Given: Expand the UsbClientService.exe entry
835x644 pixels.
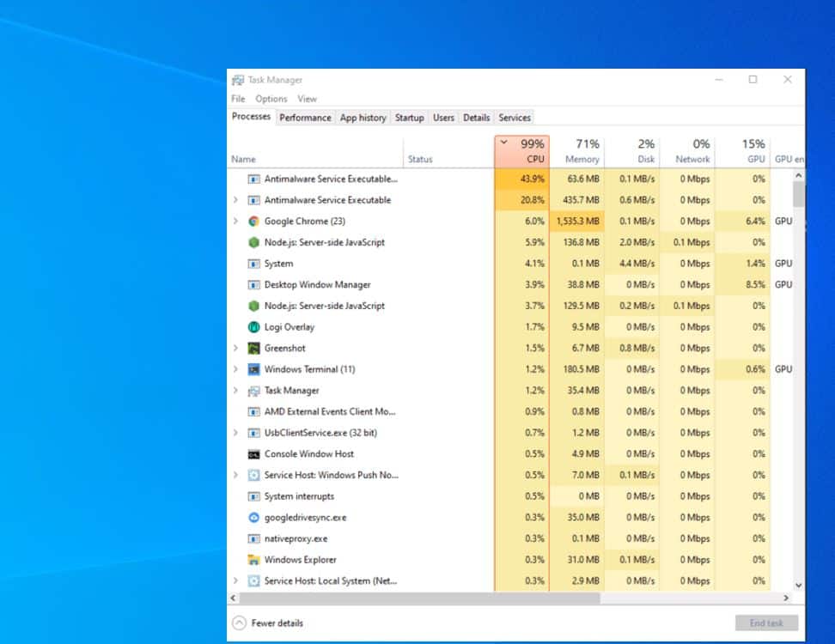Looking at the screenshot, I should [x=235, y=433].
